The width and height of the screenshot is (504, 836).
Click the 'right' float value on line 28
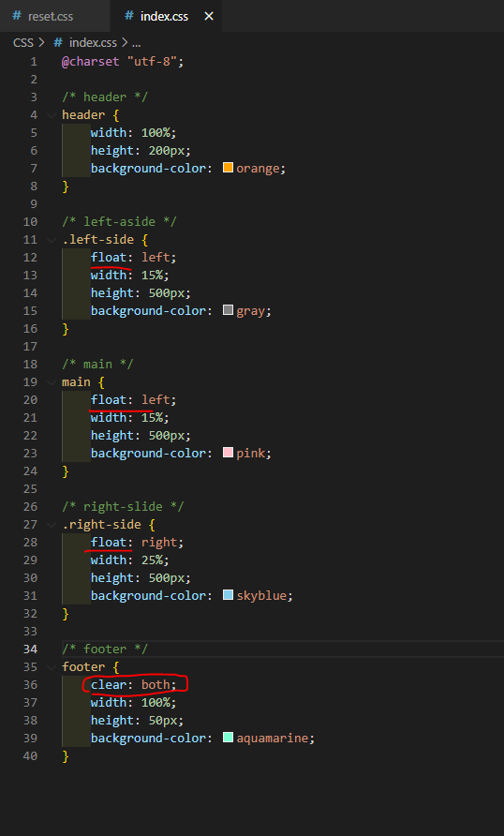click(159, 542)
